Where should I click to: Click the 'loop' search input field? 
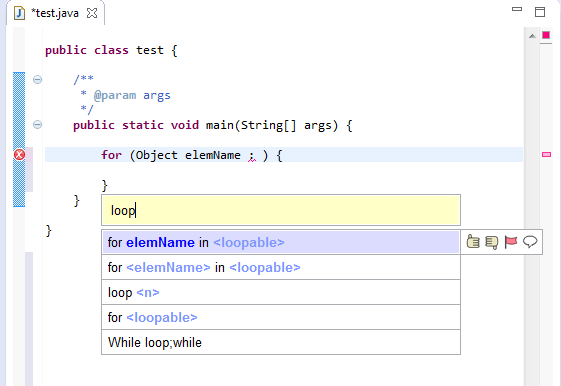point(281,210)
